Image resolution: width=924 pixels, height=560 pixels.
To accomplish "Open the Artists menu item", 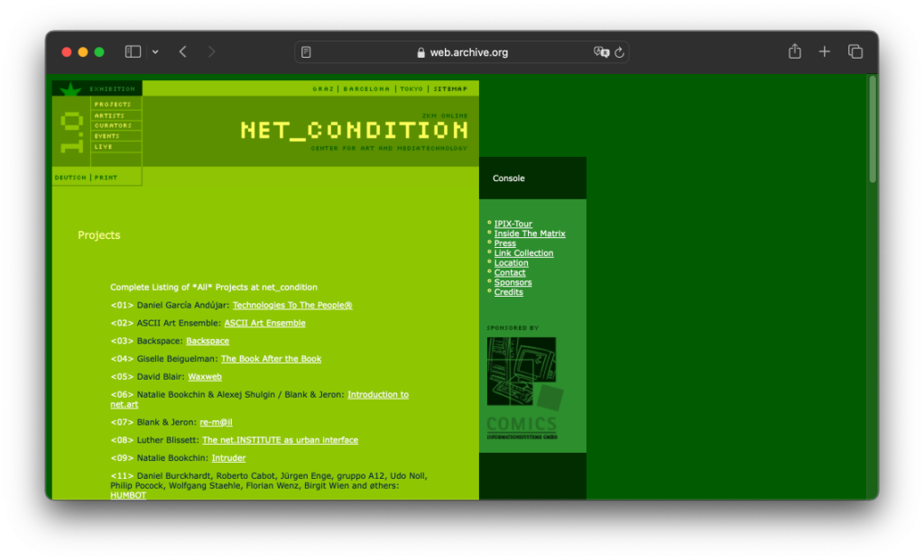I will click(x=111, y=115).
